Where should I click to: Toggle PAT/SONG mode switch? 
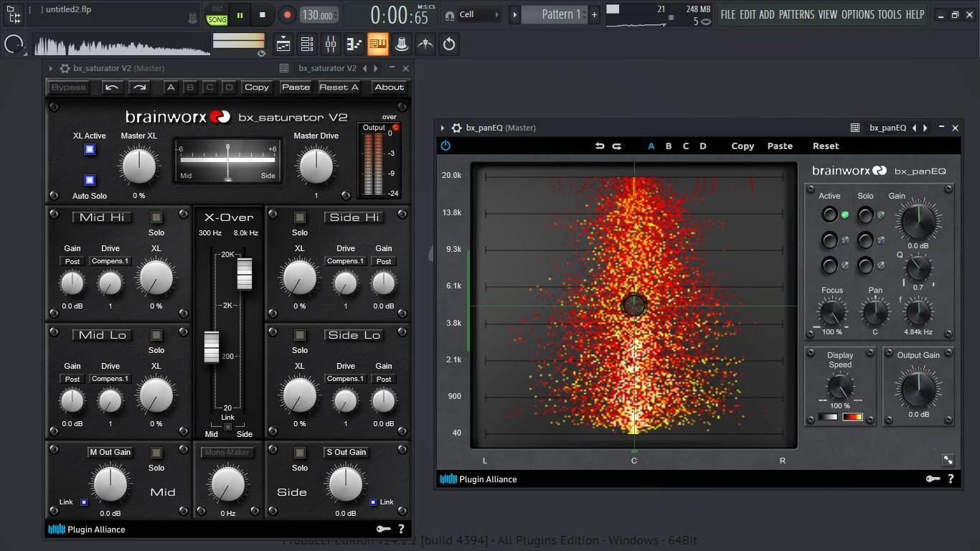tap(217, 15)
